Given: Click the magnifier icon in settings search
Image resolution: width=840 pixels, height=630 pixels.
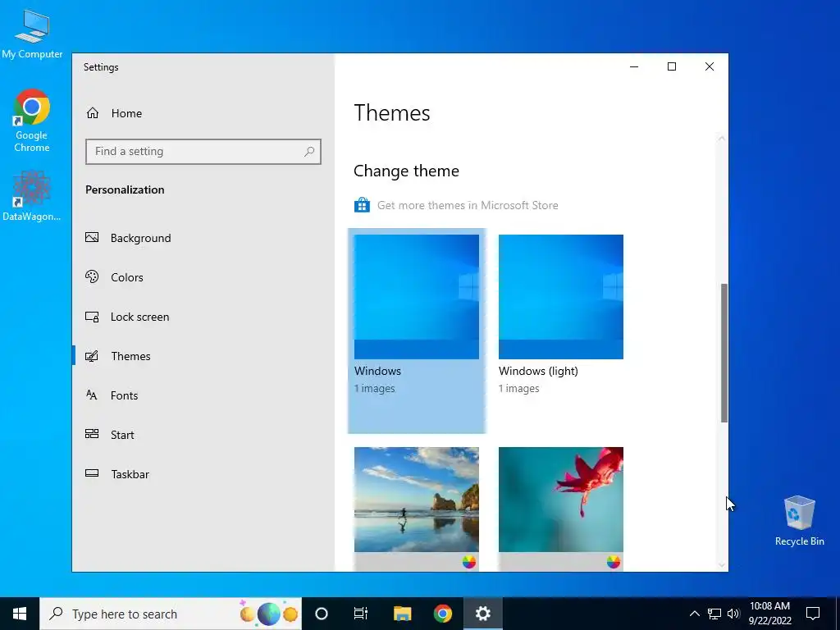Looking at the screenshot, I should tap(309, 152).
